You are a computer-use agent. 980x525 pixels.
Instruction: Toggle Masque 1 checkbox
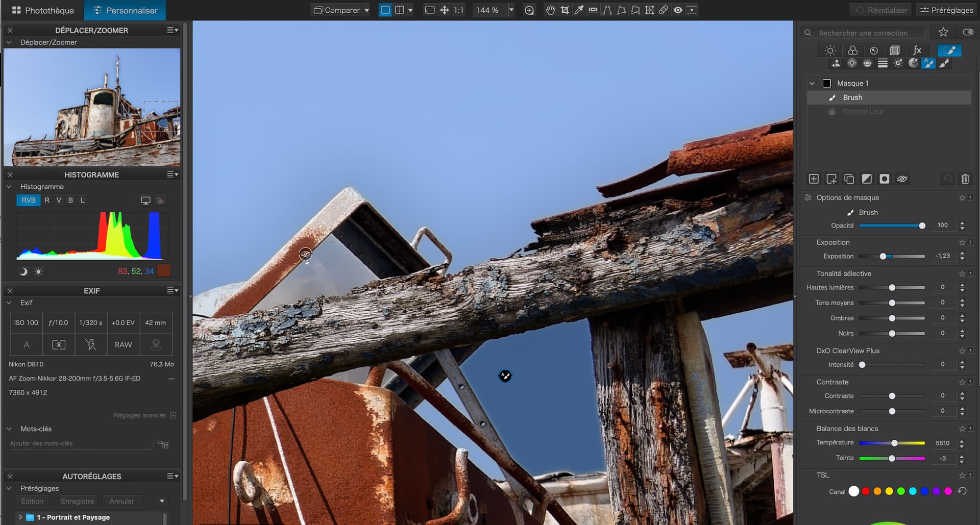click(827, 83)
